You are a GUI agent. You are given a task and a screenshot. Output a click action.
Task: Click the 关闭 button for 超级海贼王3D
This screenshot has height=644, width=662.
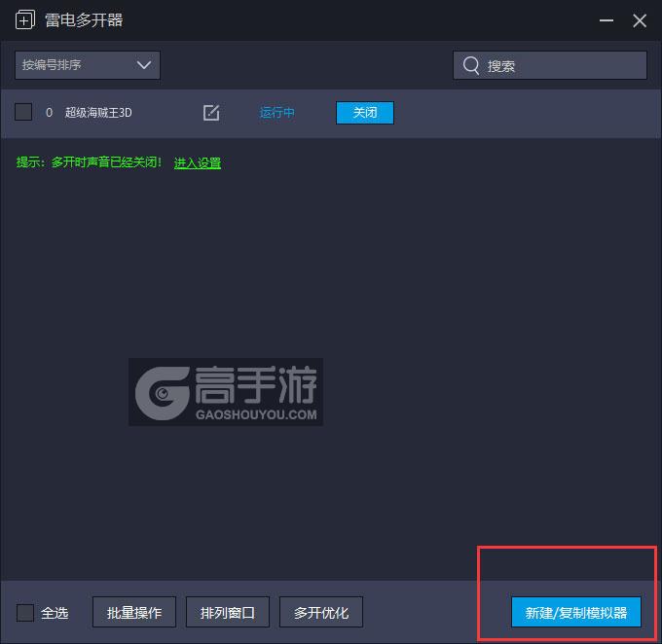365,113
